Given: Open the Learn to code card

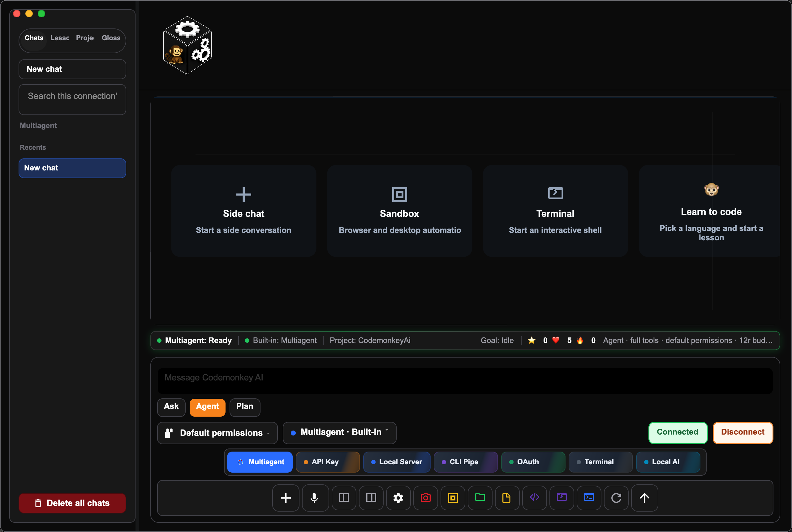Looking at the screenshot, I should [709, 211].
